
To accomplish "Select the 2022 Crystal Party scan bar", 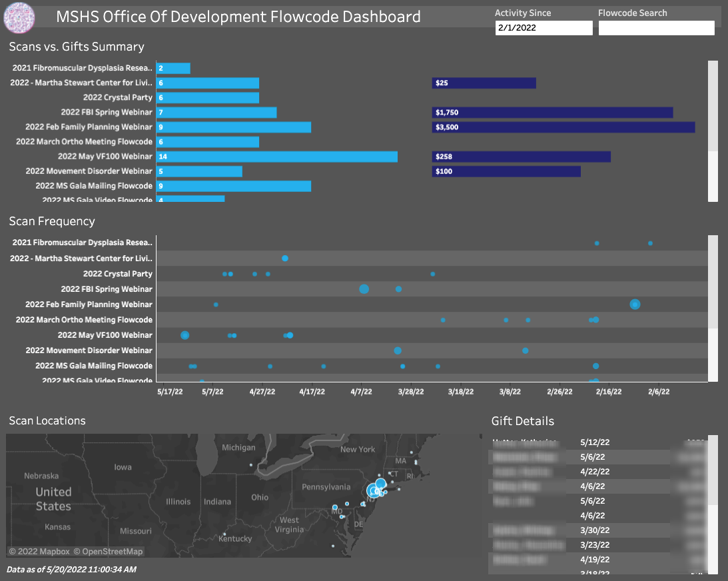I will [x=208, y=97].
